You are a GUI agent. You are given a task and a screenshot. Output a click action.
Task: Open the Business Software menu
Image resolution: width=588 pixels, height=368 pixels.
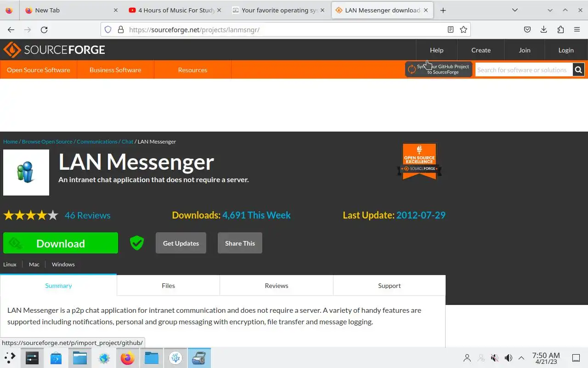[115, 70]
